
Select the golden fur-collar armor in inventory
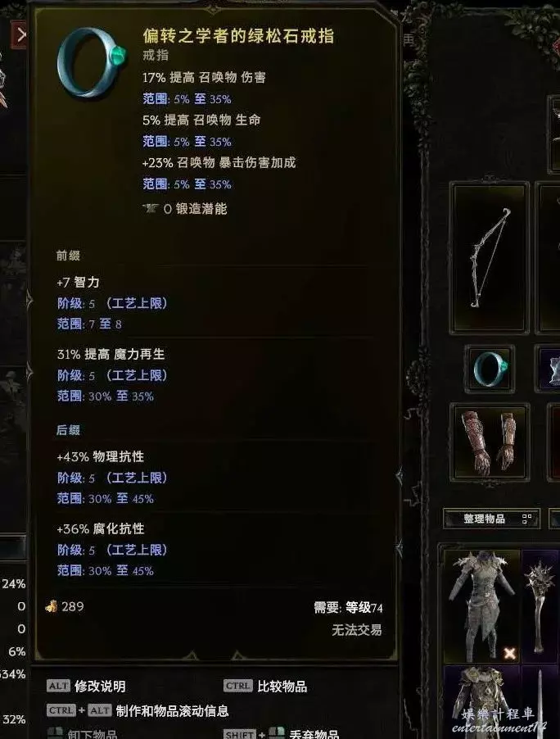(x=481, y=701)
